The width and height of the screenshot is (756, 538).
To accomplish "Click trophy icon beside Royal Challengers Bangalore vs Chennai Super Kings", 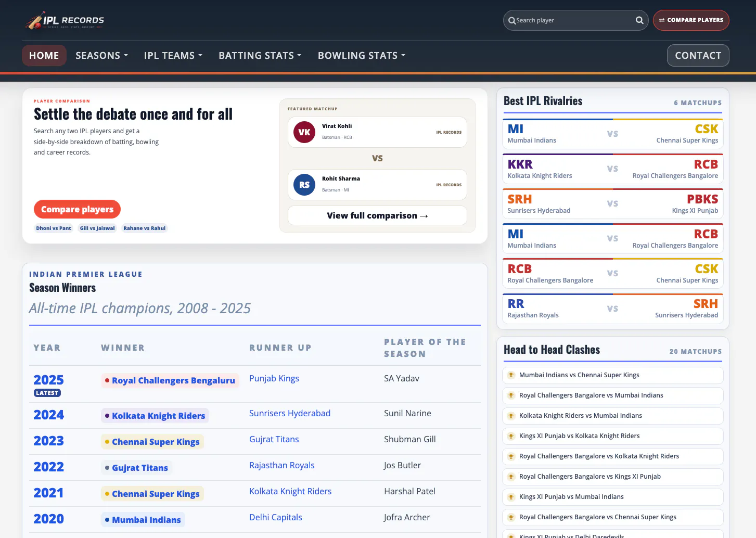I will 511,517.
